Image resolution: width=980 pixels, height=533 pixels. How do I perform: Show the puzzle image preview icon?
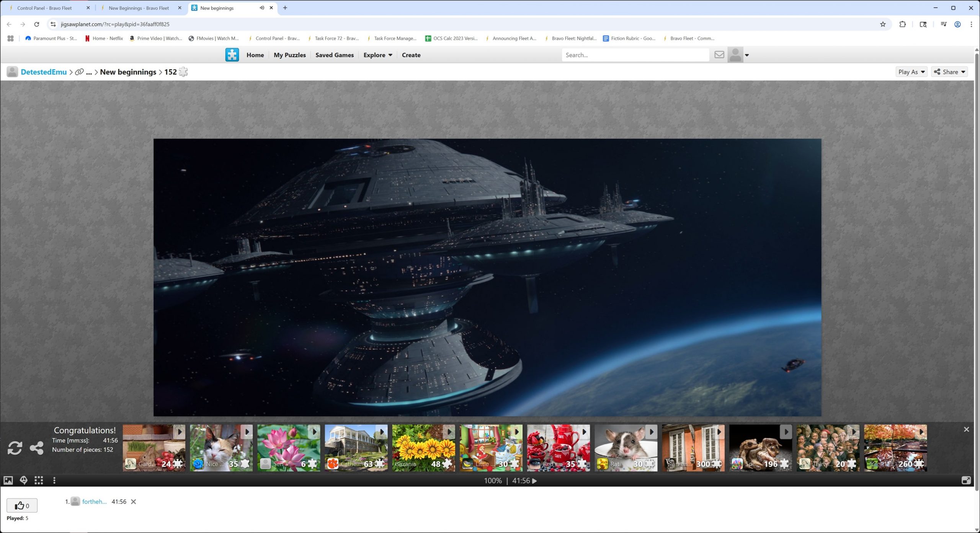[x=8, y=480]
